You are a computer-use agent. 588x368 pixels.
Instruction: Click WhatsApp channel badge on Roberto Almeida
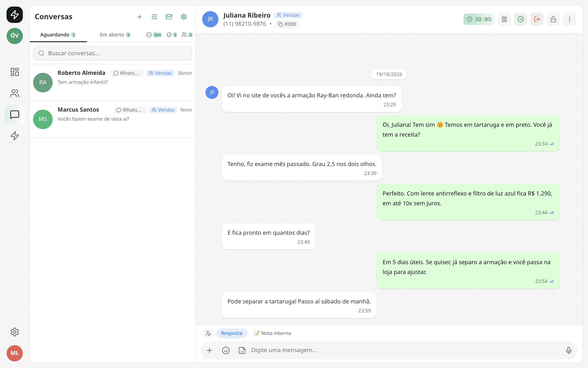127,73
